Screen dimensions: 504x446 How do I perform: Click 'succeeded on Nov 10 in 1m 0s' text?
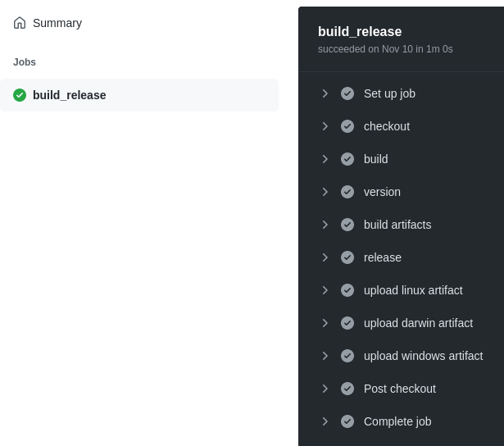pos(385,49)
